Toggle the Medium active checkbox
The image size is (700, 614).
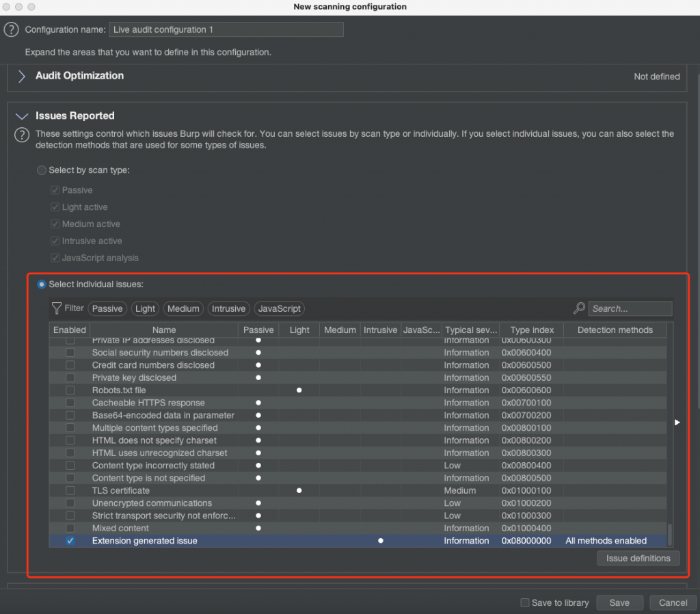pos(55,224)
